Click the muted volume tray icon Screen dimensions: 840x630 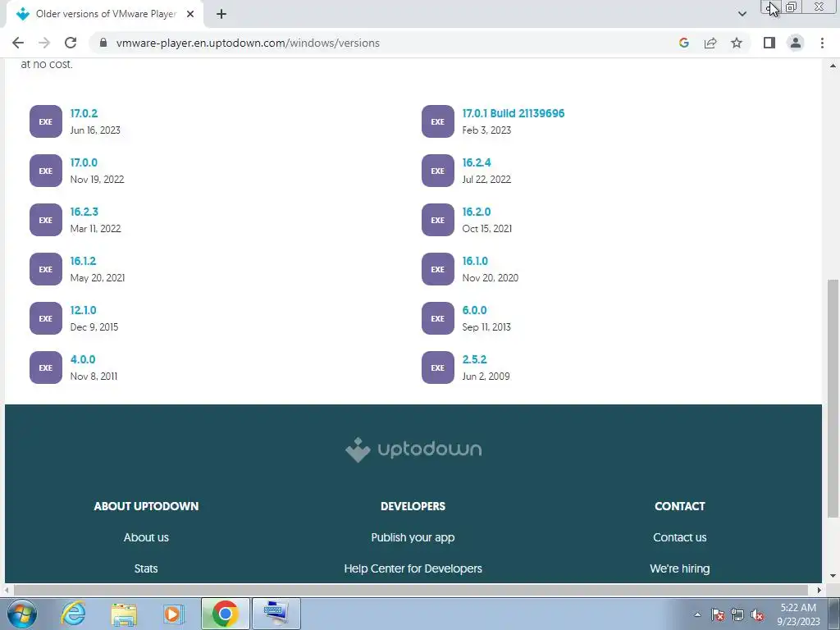click(757, 615)
